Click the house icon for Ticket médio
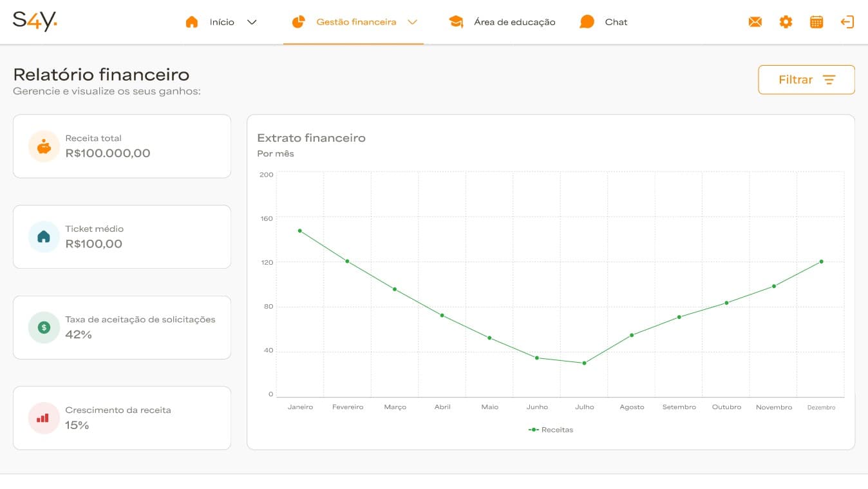Viewport: 868px width, 489px height. (x=44, y=237)
